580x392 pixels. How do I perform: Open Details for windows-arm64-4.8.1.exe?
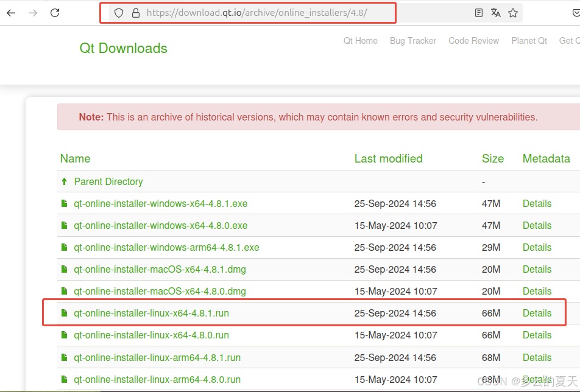coord(537,248)
